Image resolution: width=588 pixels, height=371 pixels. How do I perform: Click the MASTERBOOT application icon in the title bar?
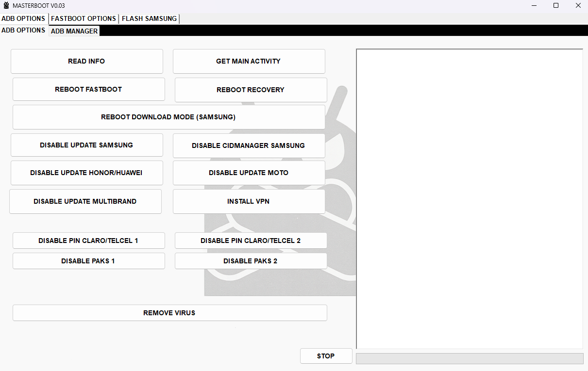coord(6,5)
